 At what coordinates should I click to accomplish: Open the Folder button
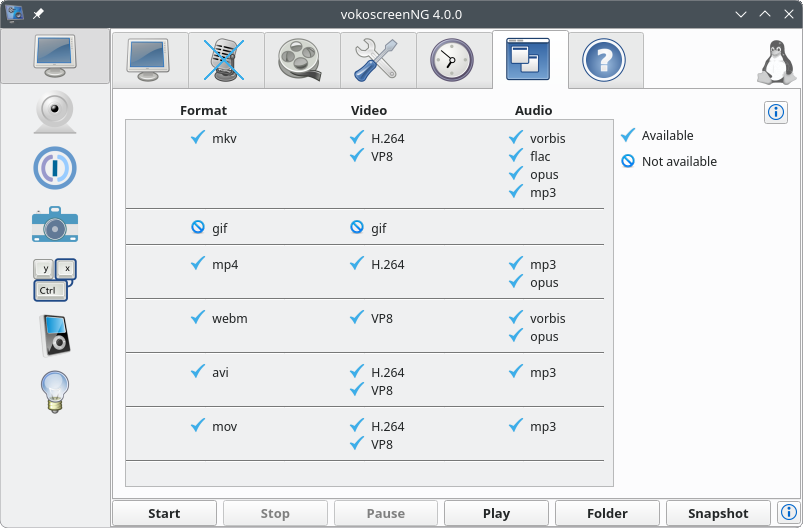pyautogui.click(x=607, y=513)
